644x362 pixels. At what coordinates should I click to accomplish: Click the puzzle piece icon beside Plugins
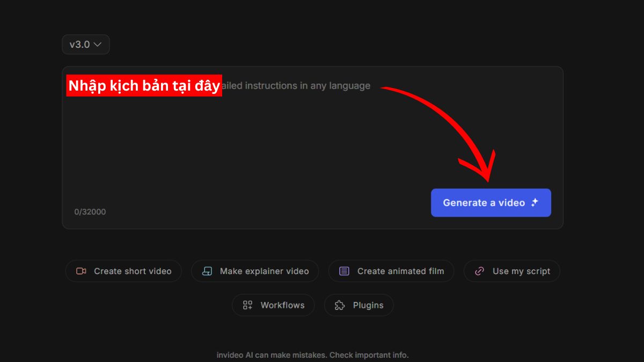click(340, 305)
